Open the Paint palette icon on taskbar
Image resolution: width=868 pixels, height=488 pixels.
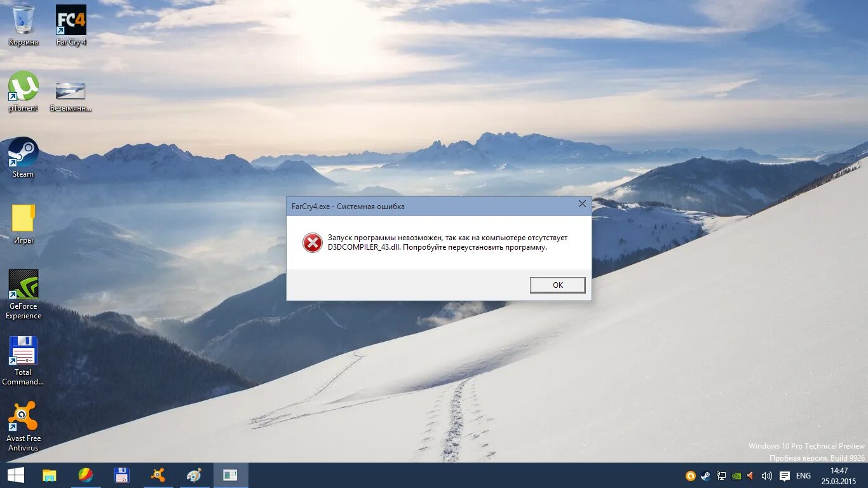coord(194,475)
